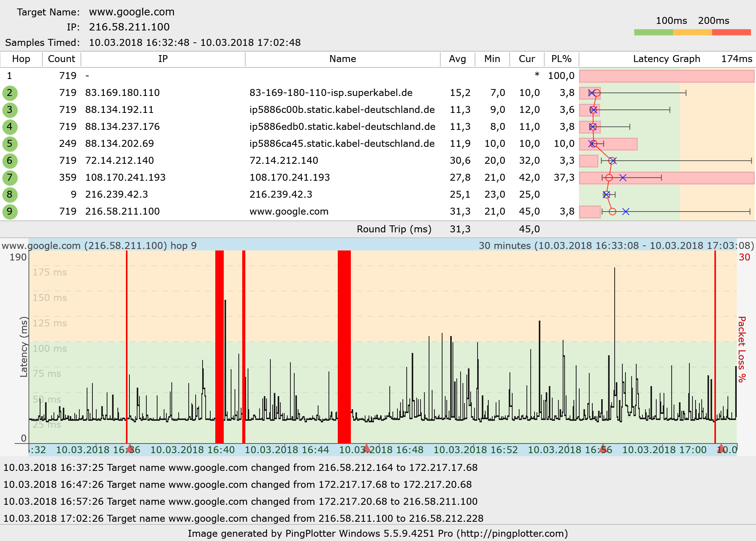The height and width of the screenshot is (541, 756).
Task: Click the Name column header
Action: tap(343, 59)
